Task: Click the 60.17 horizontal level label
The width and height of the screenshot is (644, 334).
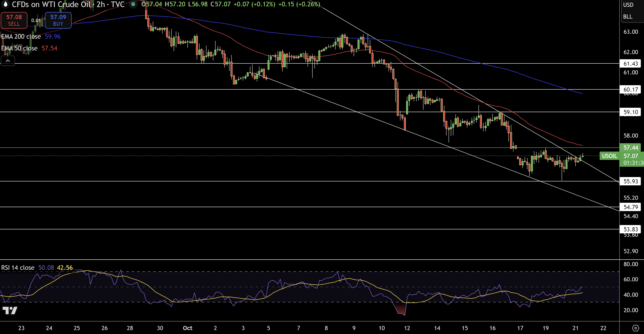Action: (x=631, y=89)
